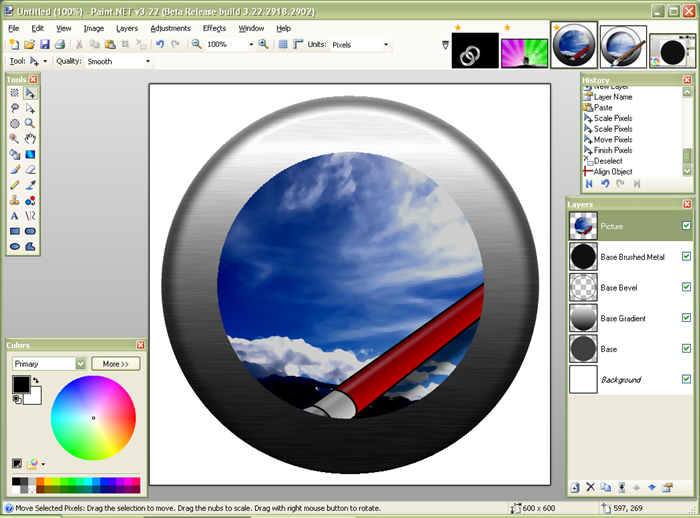Select the Deselect history entry
This screenshot has width=700, height=518.
608,161
